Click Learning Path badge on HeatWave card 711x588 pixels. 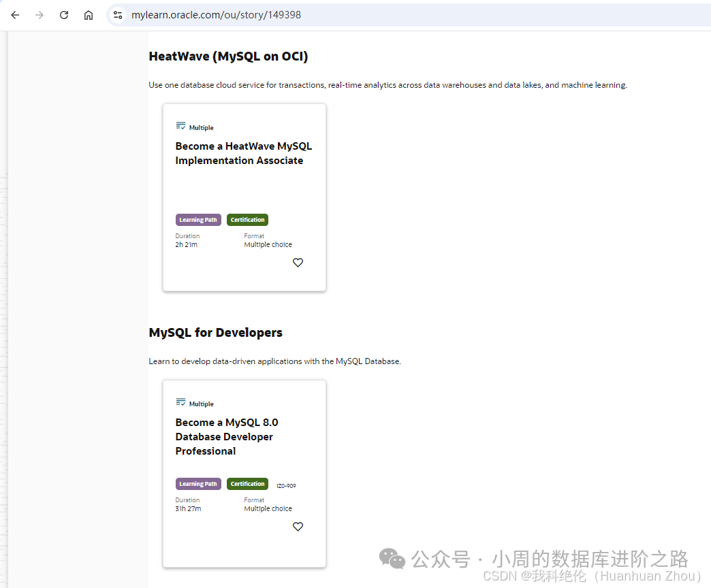coord(198,220)
